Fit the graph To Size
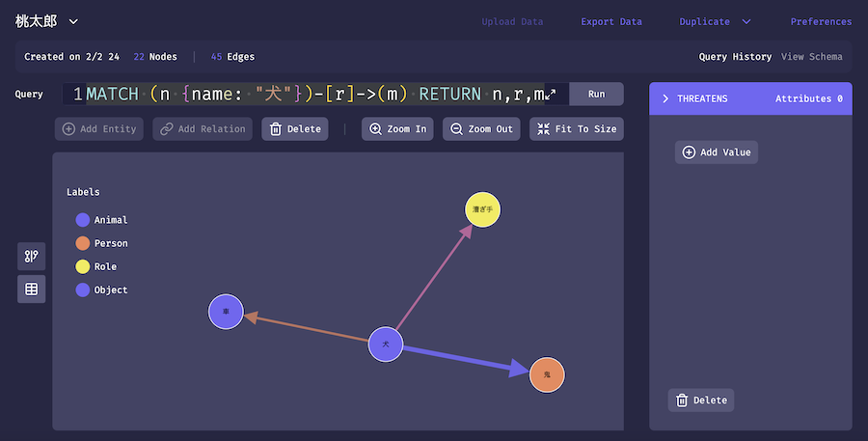The image size is (868, 441). coord(577,129)
